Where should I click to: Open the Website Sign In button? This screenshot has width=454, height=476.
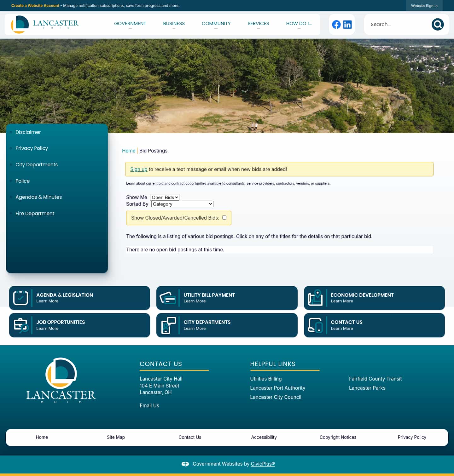coord(424,6)
